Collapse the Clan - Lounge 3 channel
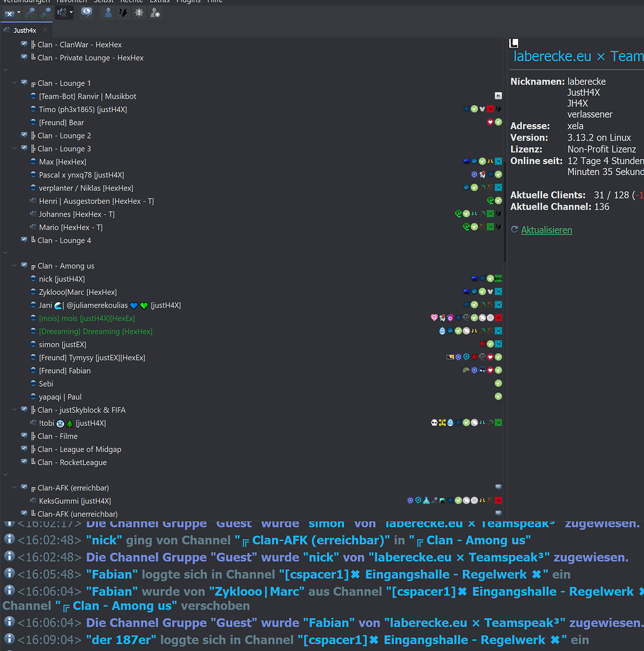The image size is (644, 651). [14, 148]
